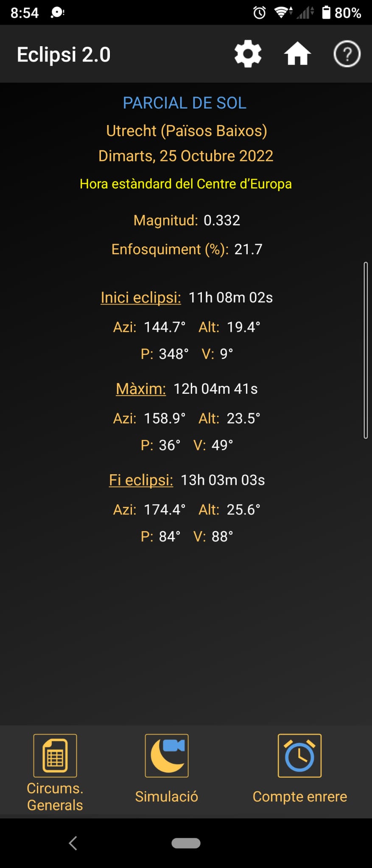Image resolution: width=372 pixels, height=868 pixels.
Task: Tap the Fi eclipsi underlined link
Action: 141,480
